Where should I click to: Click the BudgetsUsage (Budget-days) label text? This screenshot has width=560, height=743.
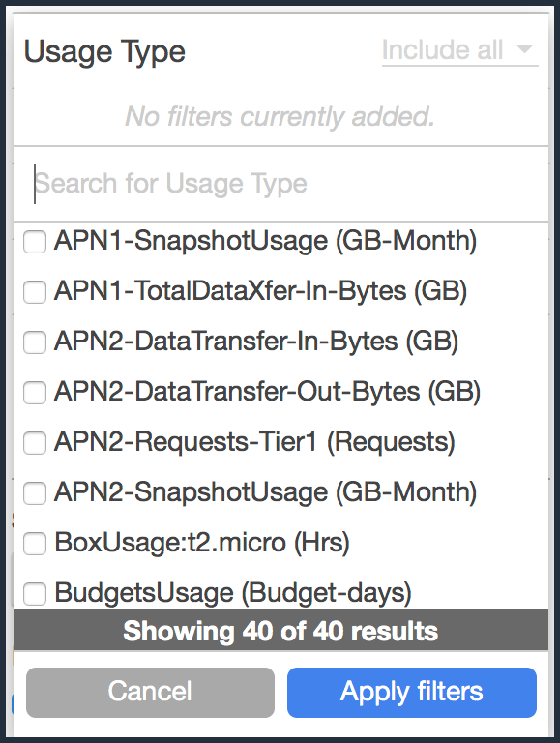(233, 593)
